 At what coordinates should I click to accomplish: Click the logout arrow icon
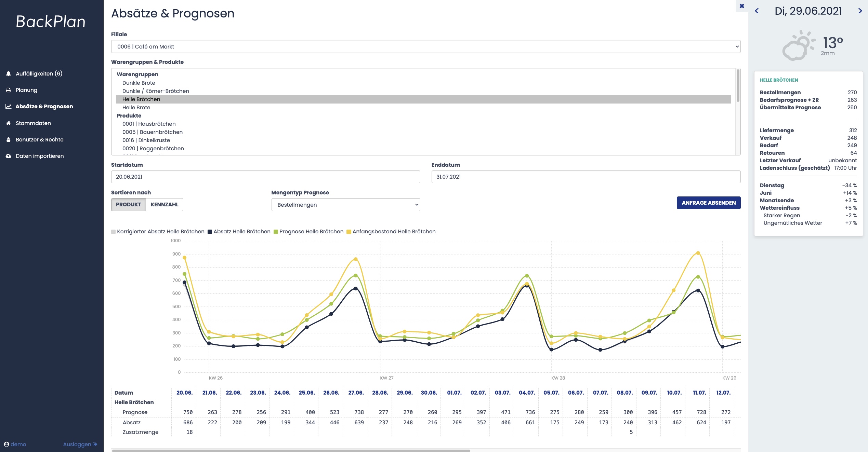click(95, 444)
